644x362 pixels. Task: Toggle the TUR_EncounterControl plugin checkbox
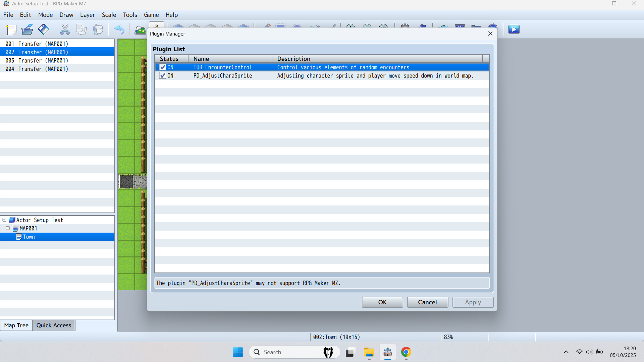(x=163, y=67)
